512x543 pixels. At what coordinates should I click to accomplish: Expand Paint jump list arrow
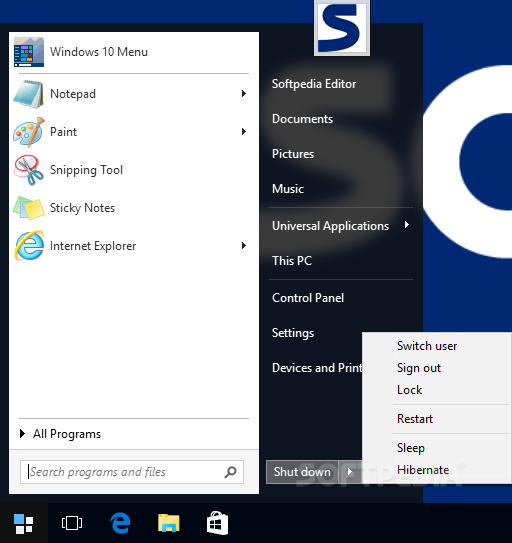[x=244, y=132]
